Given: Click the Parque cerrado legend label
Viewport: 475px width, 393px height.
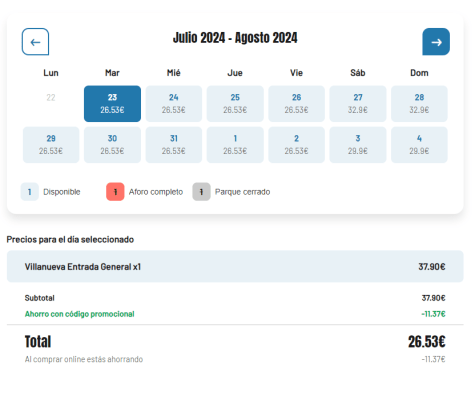Looking at the screenshot, I should coord(242,192).
